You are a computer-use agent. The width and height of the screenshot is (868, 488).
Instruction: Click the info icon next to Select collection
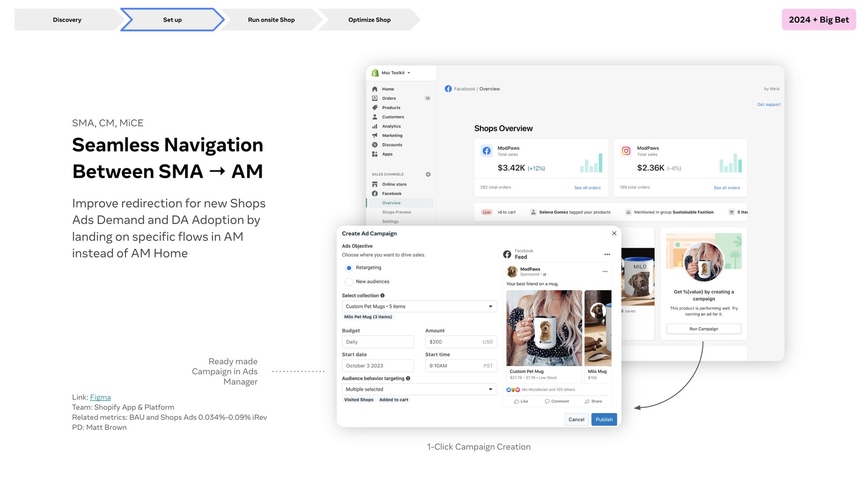[382, 295]
